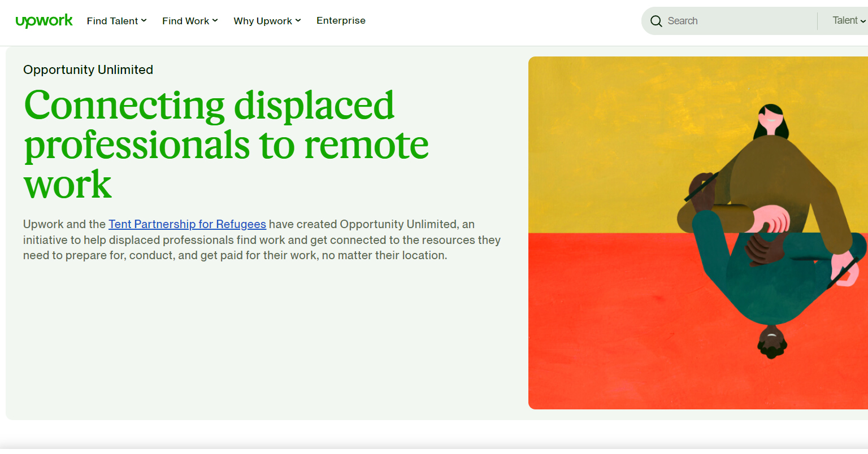Viewport: 868px width, 454px height.
Task: Expand the chevron beside Find Work
Action: point(215,21)
